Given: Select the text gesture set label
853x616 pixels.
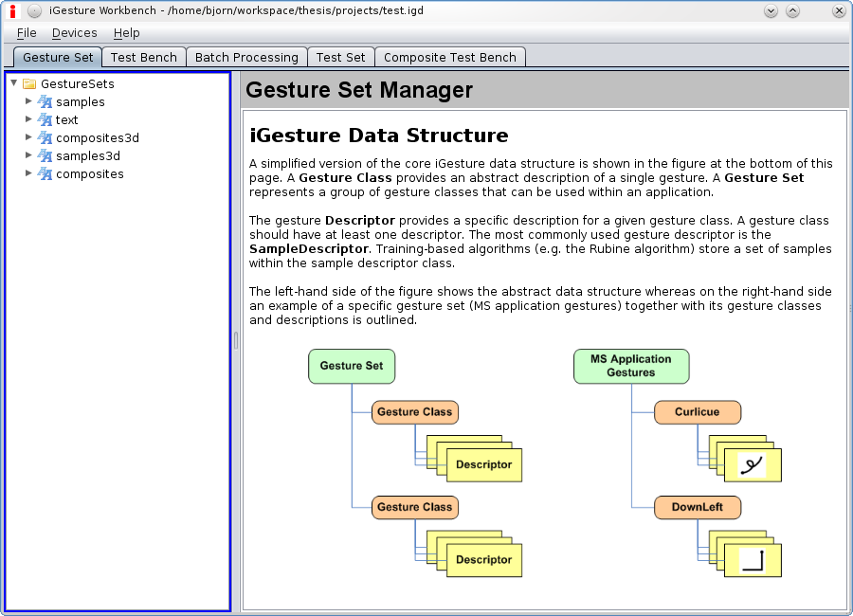Looking at the screenshot, I should (66, 120).
